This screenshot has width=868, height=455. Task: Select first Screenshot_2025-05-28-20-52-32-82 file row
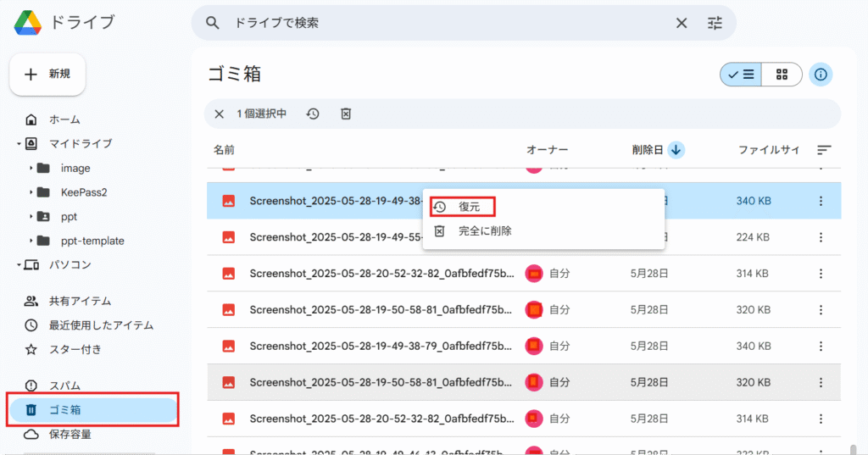point(524,274)
